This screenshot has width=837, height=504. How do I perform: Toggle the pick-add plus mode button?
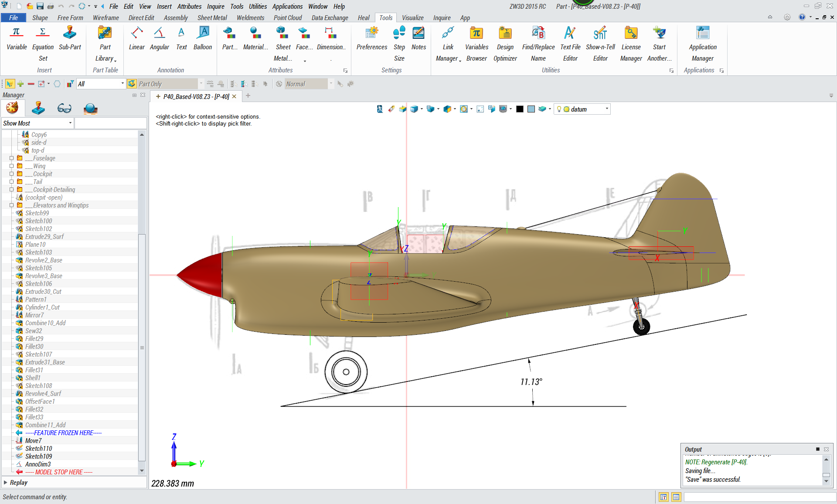(x=20, y=84)
